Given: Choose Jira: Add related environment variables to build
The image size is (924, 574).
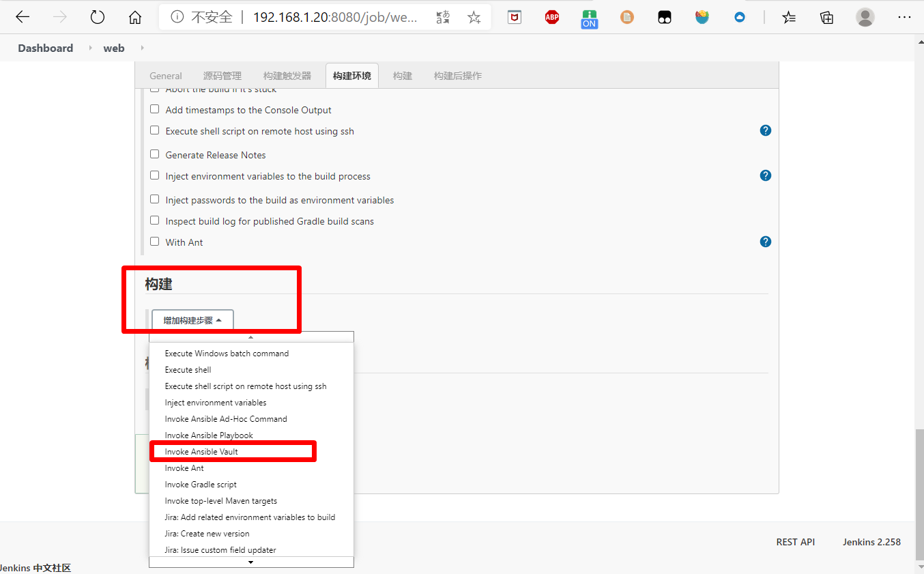Looking at the screenshot, I should [x=251, y=517].
